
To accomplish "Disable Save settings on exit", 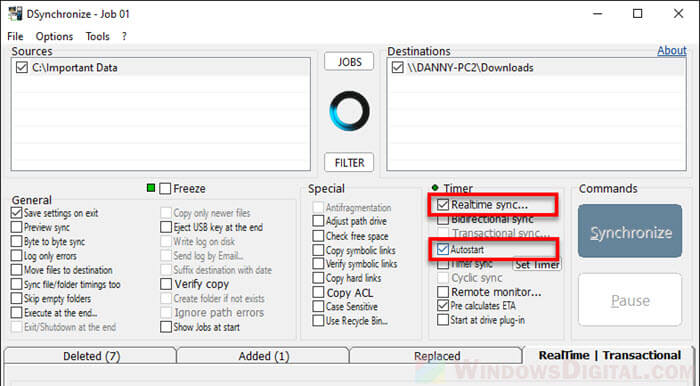I will [17, 213].
